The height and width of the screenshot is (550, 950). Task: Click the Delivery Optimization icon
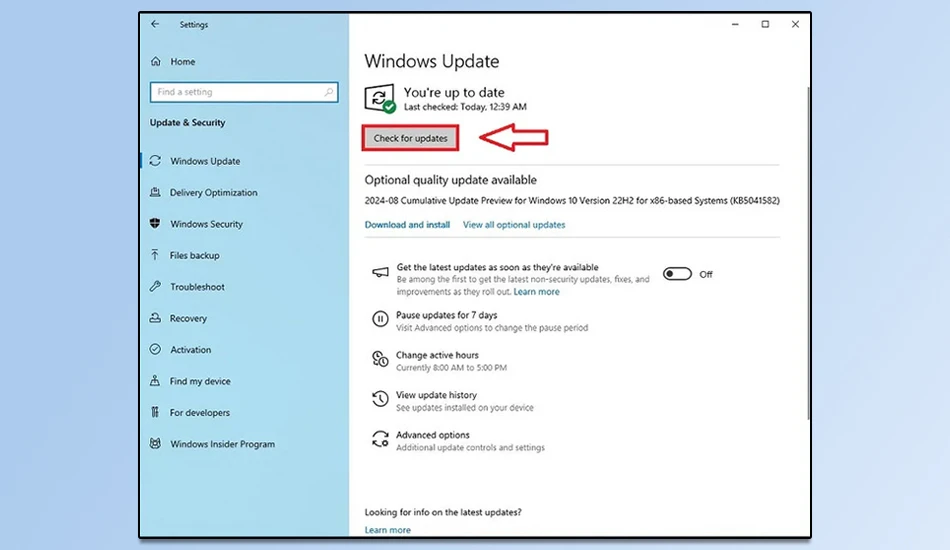tap(156, 192)
